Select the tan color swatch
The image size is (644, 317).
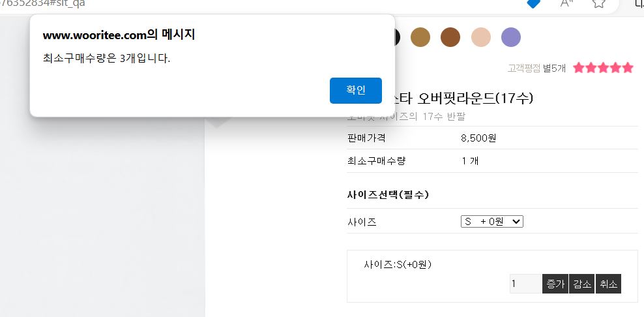420,37
